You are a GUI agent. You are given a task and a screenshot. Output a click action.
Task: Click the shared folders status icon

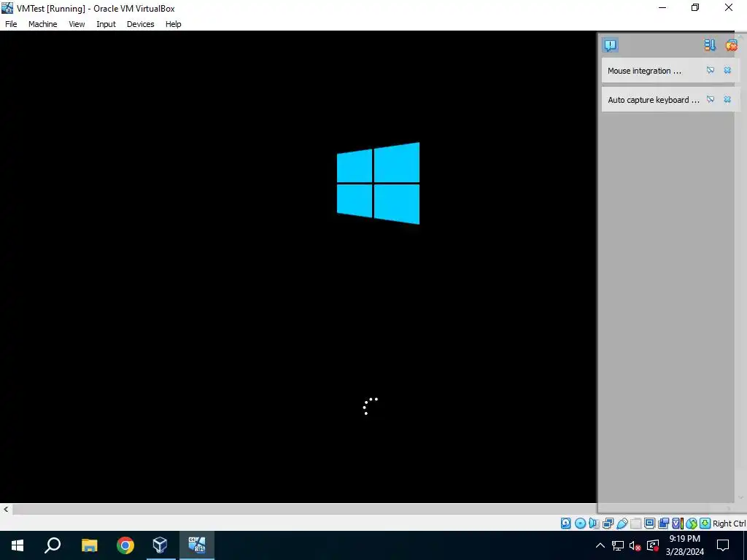click(635, 524)
